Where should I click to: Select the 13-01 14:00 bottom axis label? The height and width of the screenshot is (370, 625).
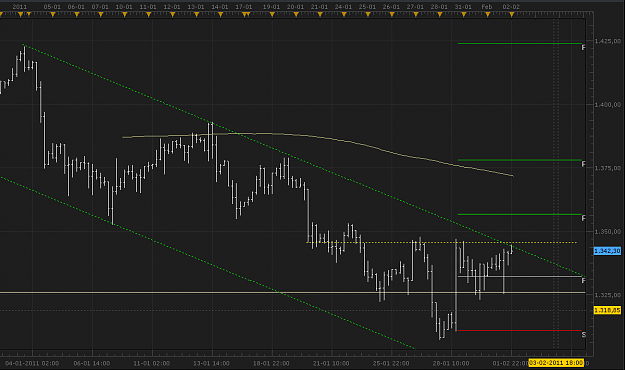pos(211,363)
